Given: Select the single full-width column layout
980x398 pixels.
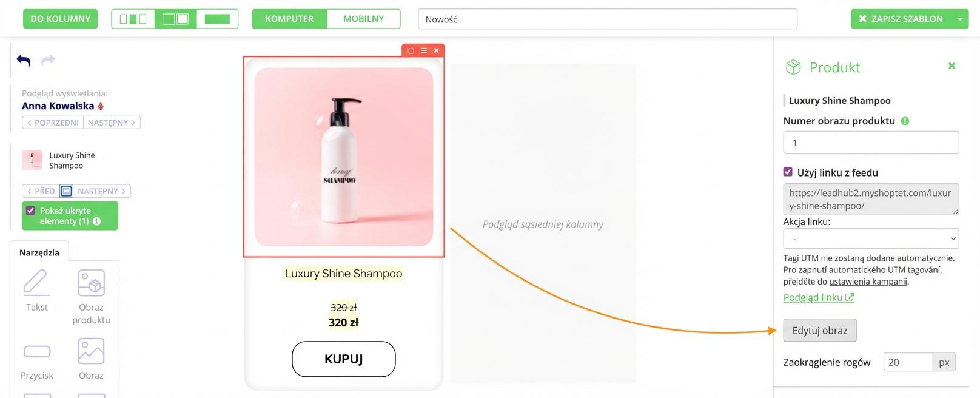Looking at the screenshot, I should tap(217, 19).
